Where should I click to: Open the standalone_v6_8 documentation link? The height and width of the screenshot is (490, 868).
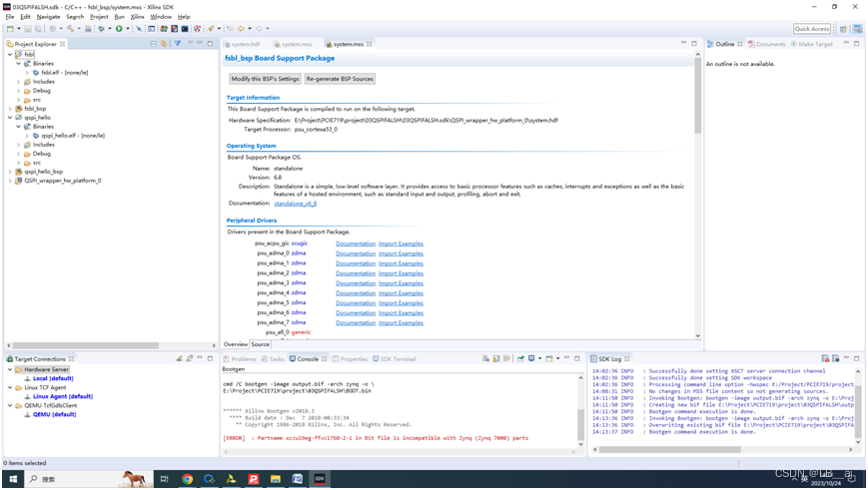pos(296,204)
